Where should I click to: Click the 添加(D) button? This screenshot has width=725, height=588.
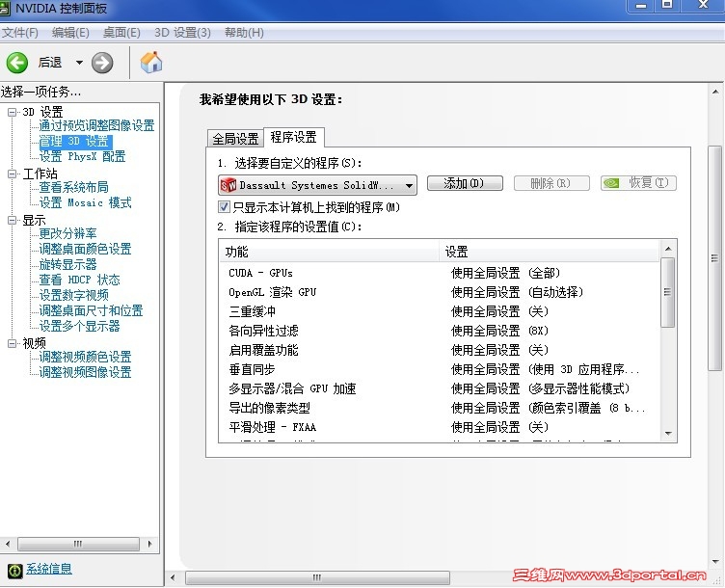tap(465, 183)
